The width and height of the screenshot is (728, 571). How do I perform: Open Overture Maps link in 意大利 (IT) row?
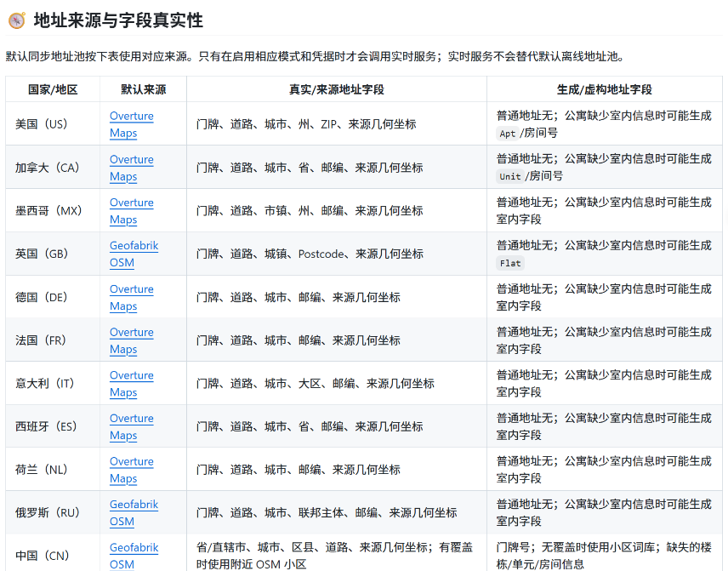(131, 383)
